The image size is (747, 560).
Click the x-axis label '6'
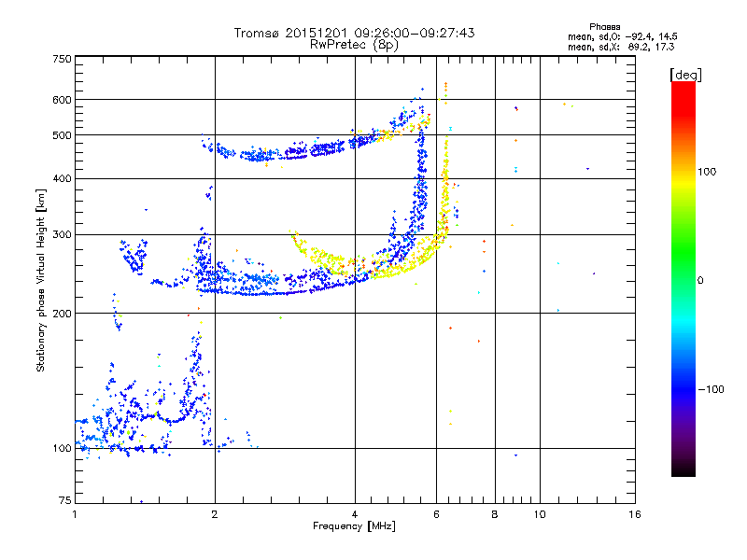pyautogui.click(x=436, y=514)
